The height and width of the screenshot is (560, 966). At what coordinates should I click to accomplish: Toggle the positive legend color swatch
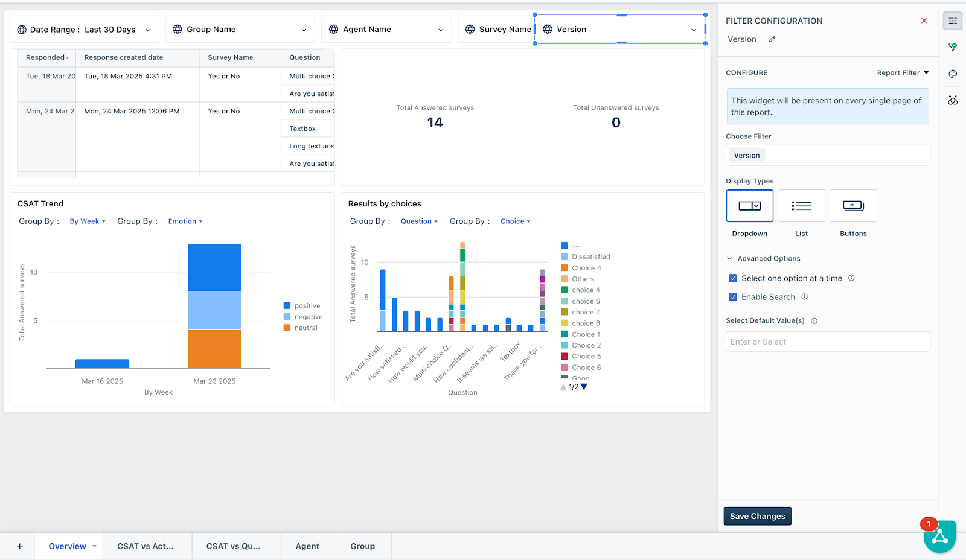click(287, 306)
